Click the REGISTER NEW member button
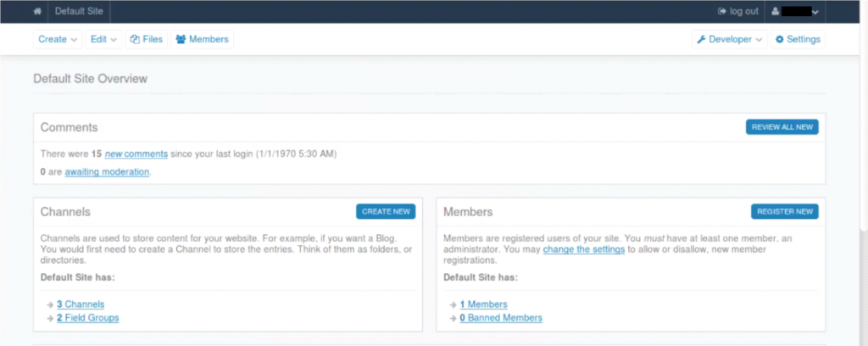Screen dimensions: 868x346 pyautogui.click(x=784, y=211)
